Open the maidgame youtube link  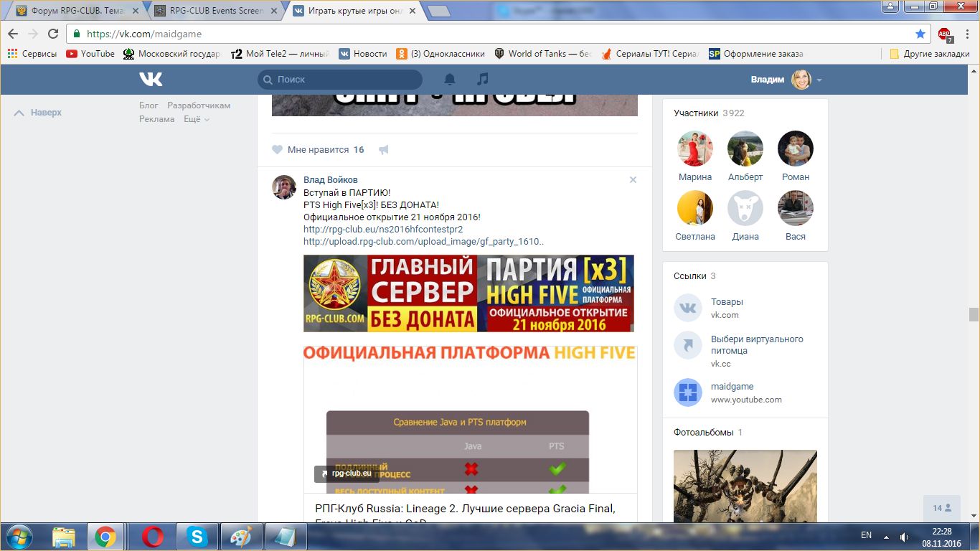click(732, 387)
